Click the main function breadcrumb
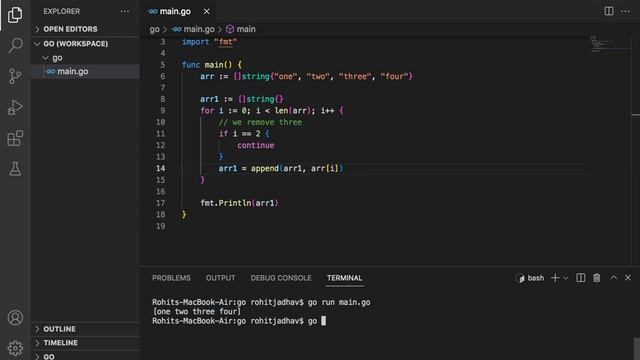640x360 pixels. pos(241,29)
